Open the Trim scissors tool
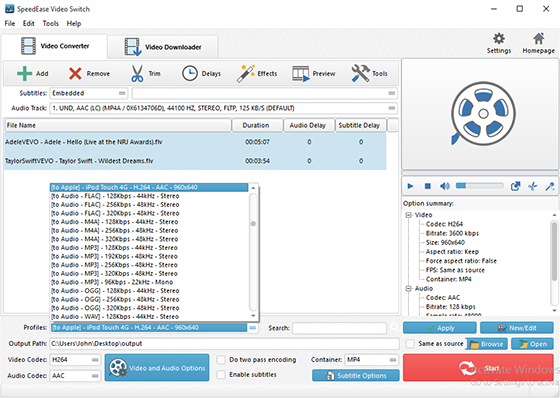The width and height of the screenshot is (560, 398). pos(145,74)
